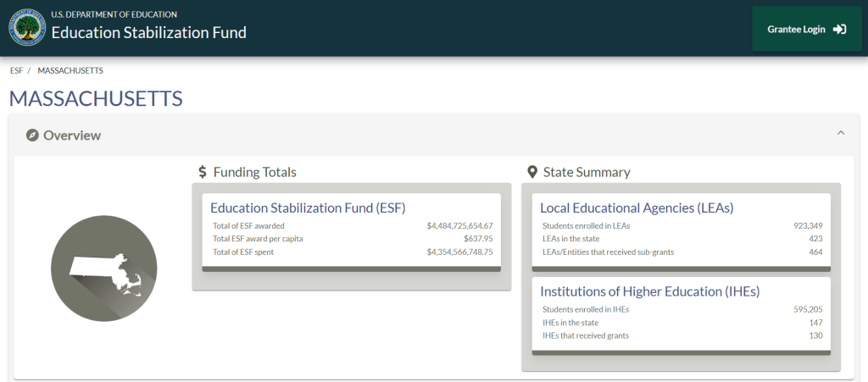Image resolution: width=868 pixels, height=382 pixels.
Task: Click the sign-in arrow icon
Action: coord(839,29)
